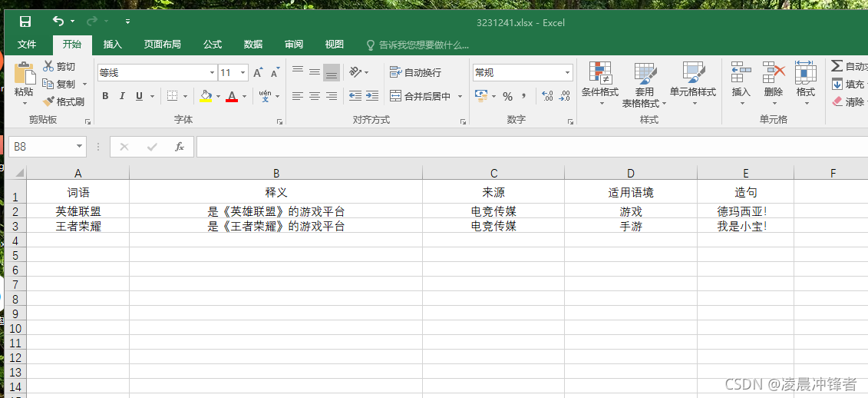This screenshot has height=398, width=868.
Task: Increase font size with large A
Action: click(x=257, y=73)
